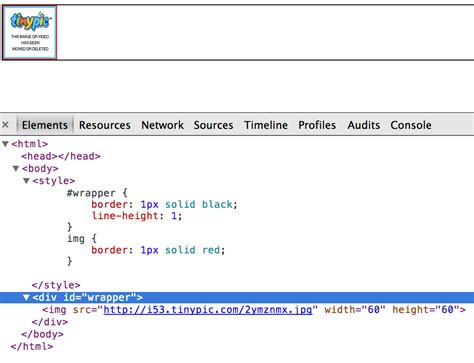
Task: Collapse the style node triangle
Action: click(x=26, y=181)
